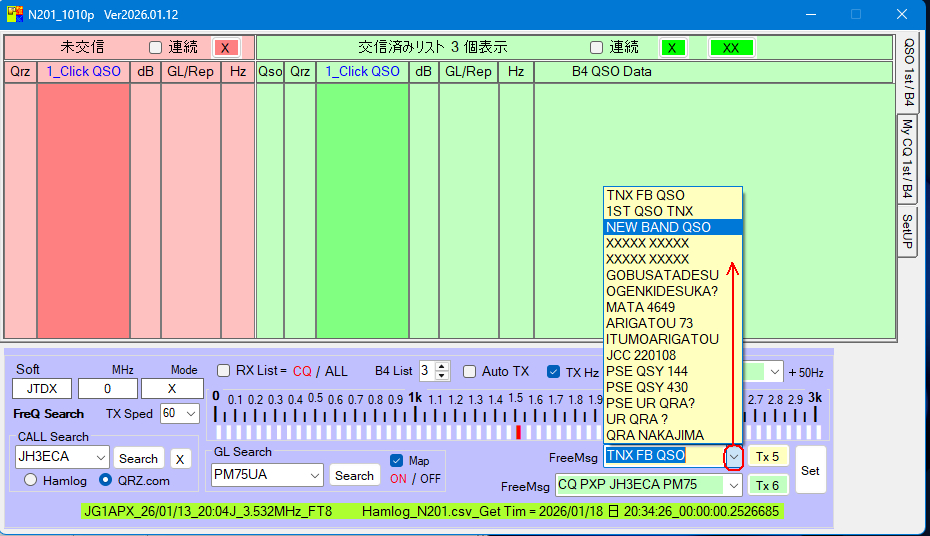Screen dimensions: 930x536
Task: Enable the Auto TX checkbox
Action: point(470,372)
